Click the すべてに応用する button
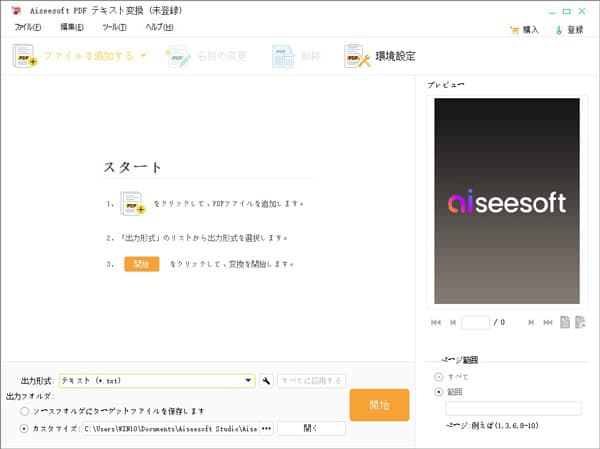 (x=311, y=381)
